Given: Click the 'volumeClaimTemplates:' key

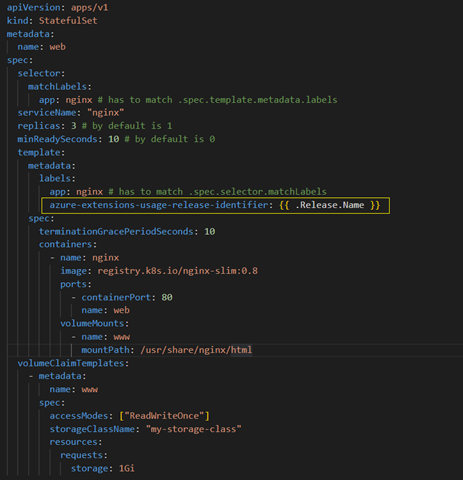Looking at the screenshot, I should click(x=73, y=363).
